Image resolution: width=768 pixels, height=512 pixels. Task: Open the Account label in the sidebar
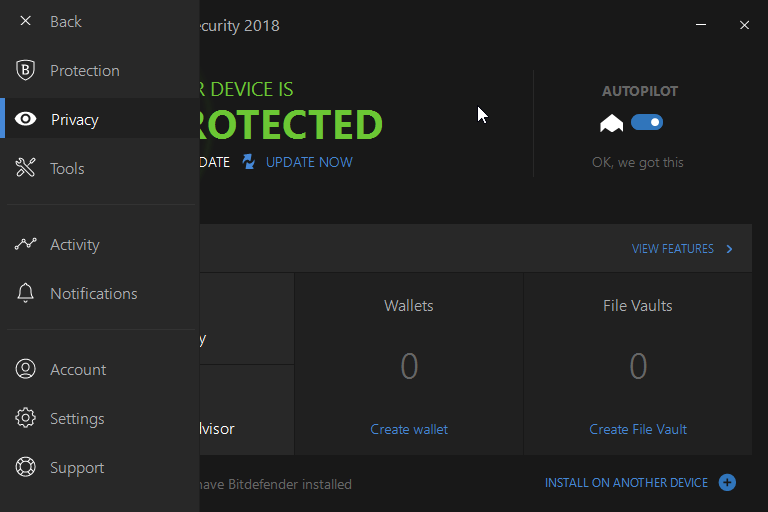[x=78, y=369]
